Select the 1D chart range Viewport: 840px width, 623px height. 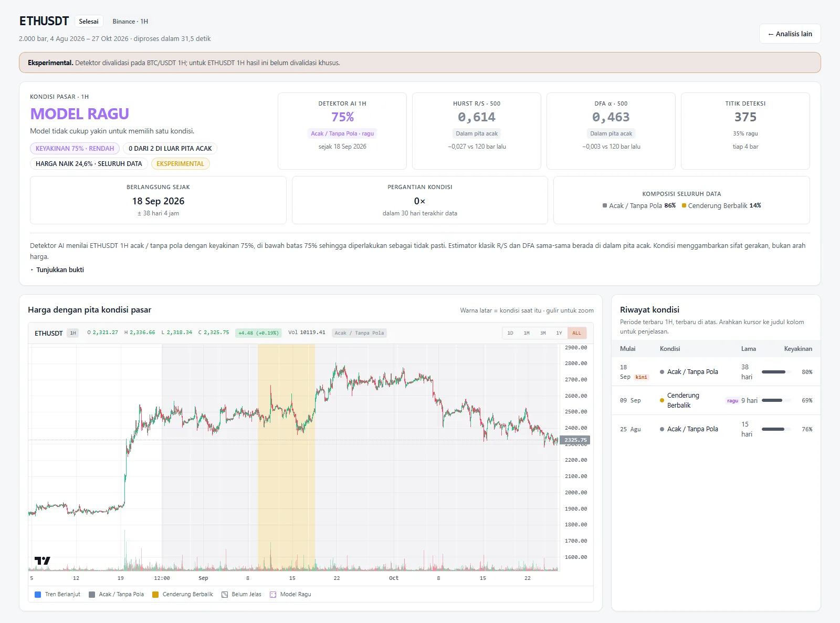pos(510,333)
